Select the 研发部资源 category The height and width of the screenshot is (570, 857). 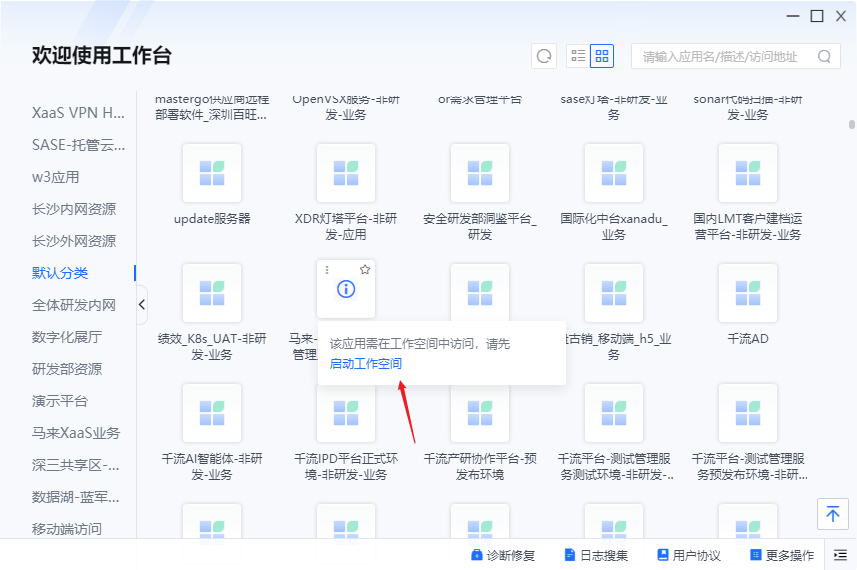tap(67, 369)
